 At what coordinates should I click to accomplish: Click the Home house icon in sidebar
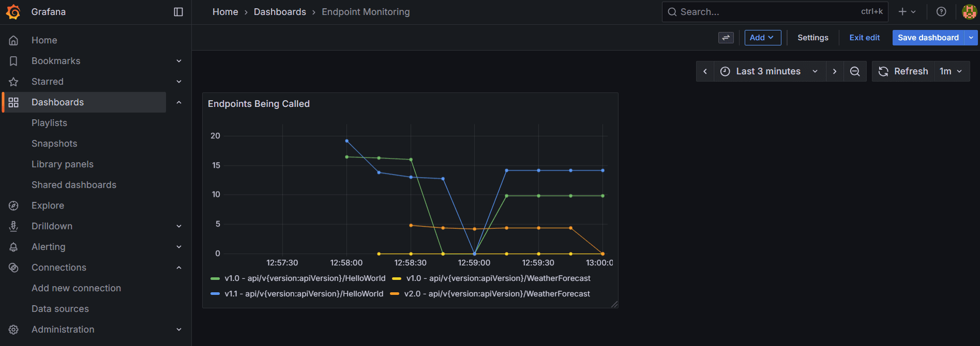pyautogui.click(x=13, y=40)
